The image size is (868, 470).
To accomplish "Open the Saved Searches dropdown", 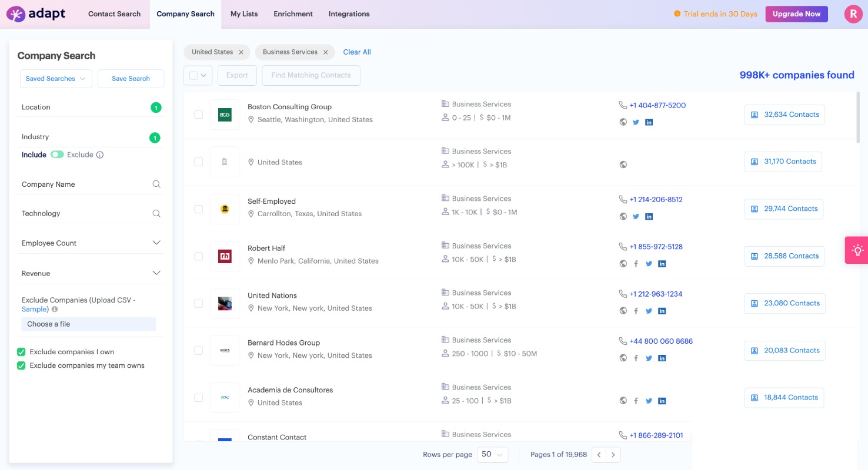I will click(x=56, y=79).
